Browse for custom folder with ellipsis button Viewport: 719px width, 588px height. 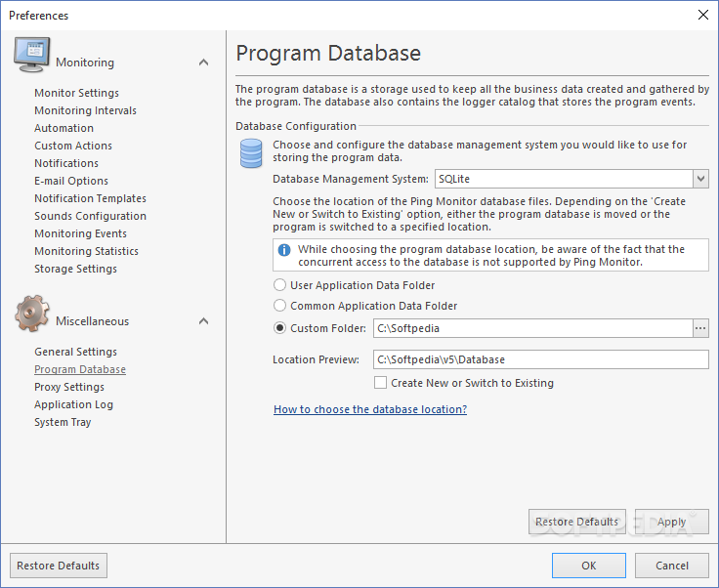[700, 328]
